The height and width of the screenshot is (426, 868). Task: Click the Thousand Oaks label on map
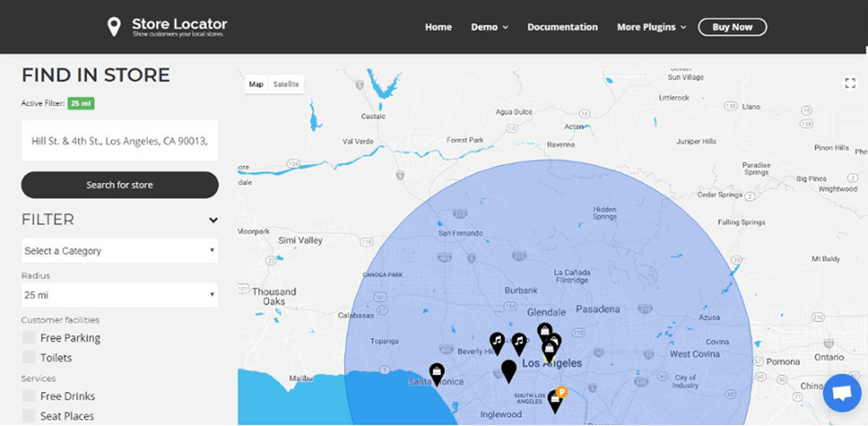coord(274,296)
